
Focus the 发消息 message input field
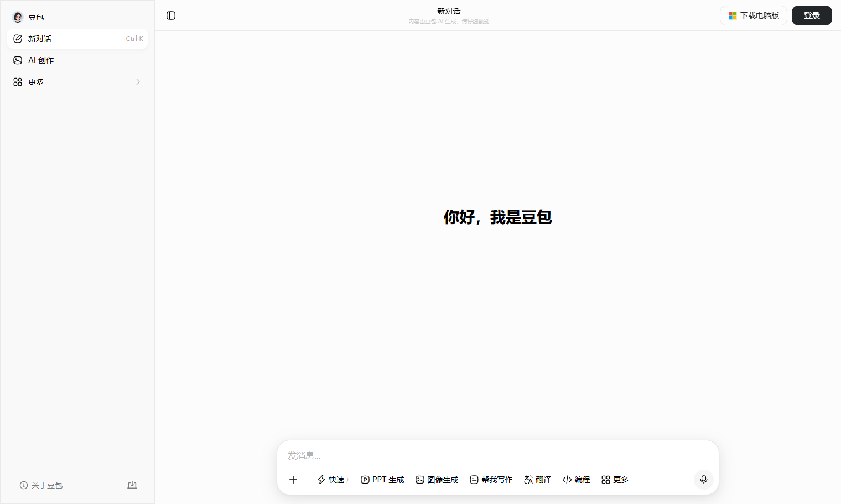[498, 455]
